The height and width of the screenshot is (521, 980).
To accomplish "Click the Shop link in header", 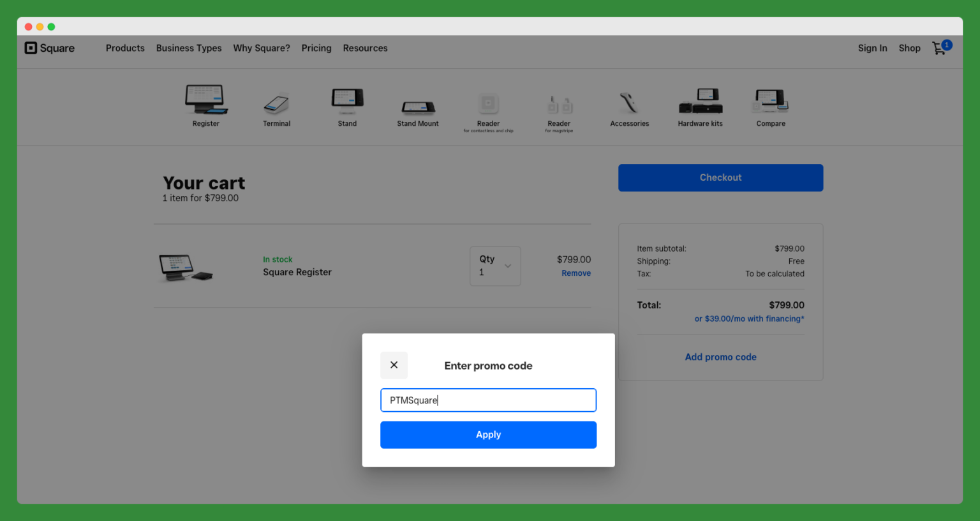I will click(909, 48).
